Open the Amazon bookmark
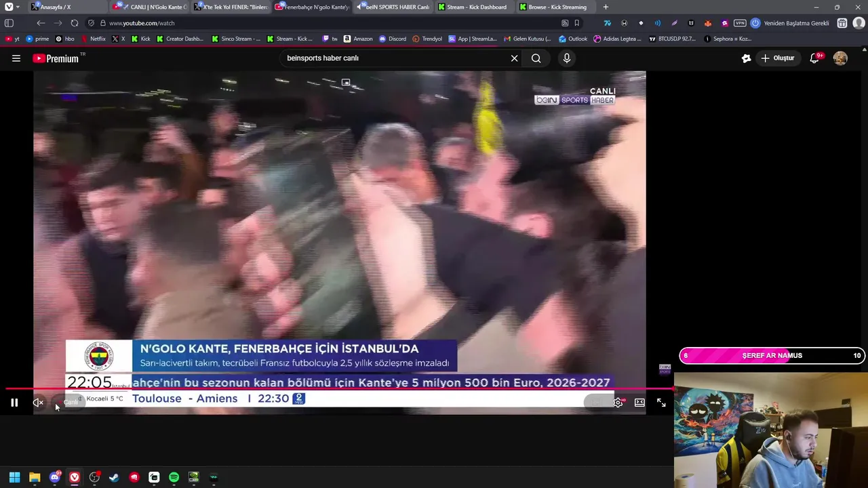The width and height of the screenshot is (868, 488). (x=358, y=39)
